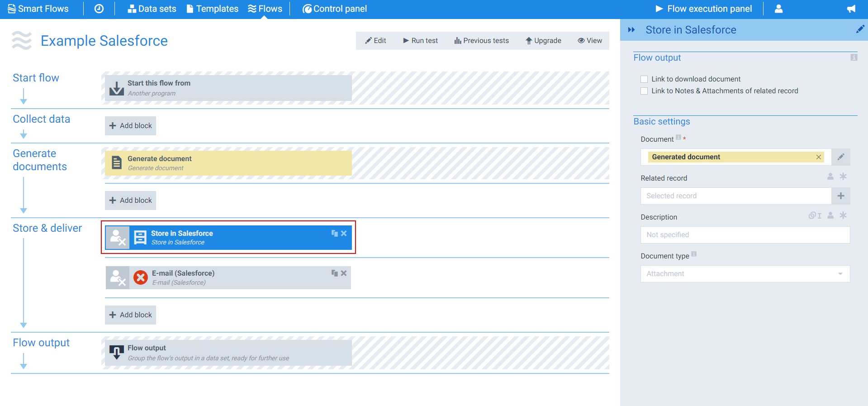This screenshot has height=406, width=868.
Task: Click the View button
Action: coord(590,41)
